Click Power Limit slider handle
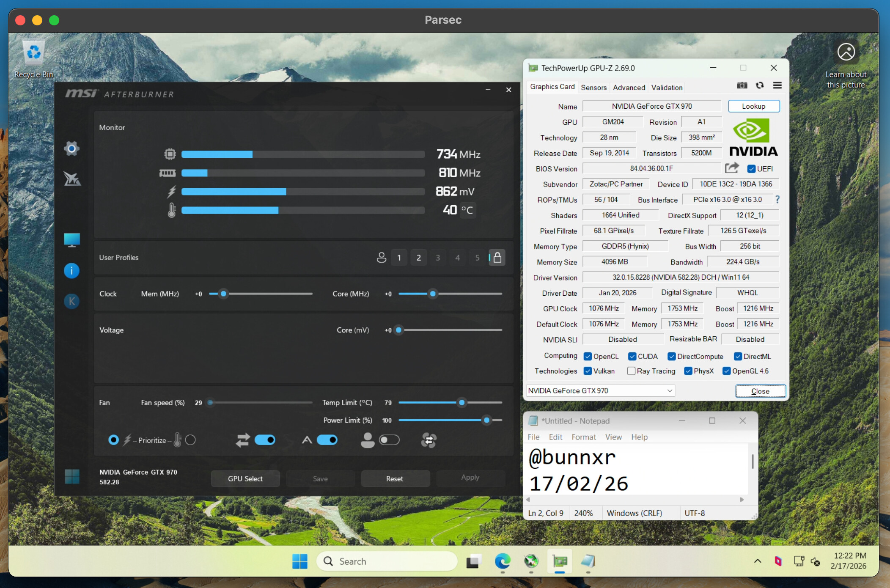This screenshot has width=890, height=588. point(486,420)
